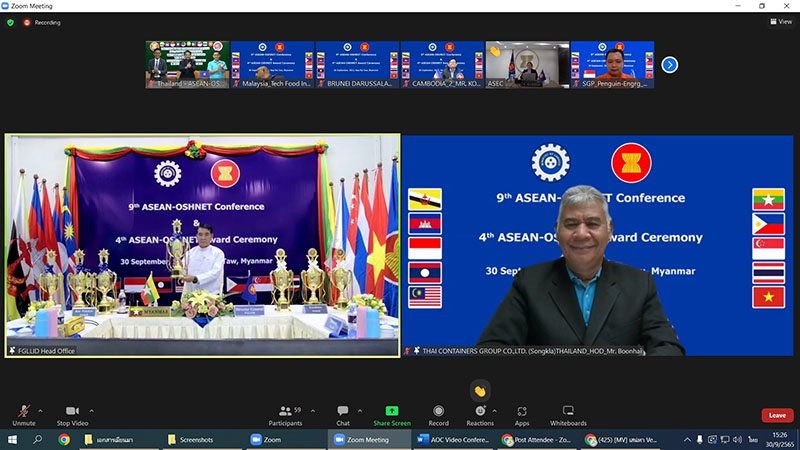Open the View layout menu
This screenshot has width=800, height=450.
point(780,21)
